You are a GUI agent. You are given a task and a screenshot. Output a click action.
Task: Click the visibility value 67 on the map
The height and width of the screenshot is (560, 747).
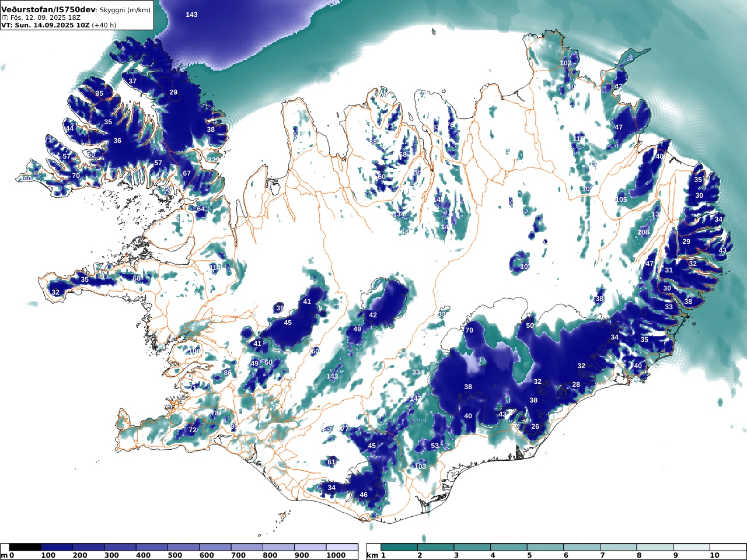tap(187, 173)
